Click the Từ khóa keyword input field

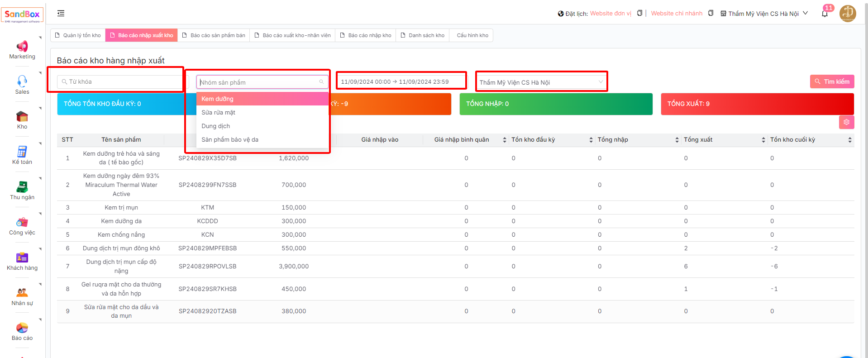tap(122, 82)
